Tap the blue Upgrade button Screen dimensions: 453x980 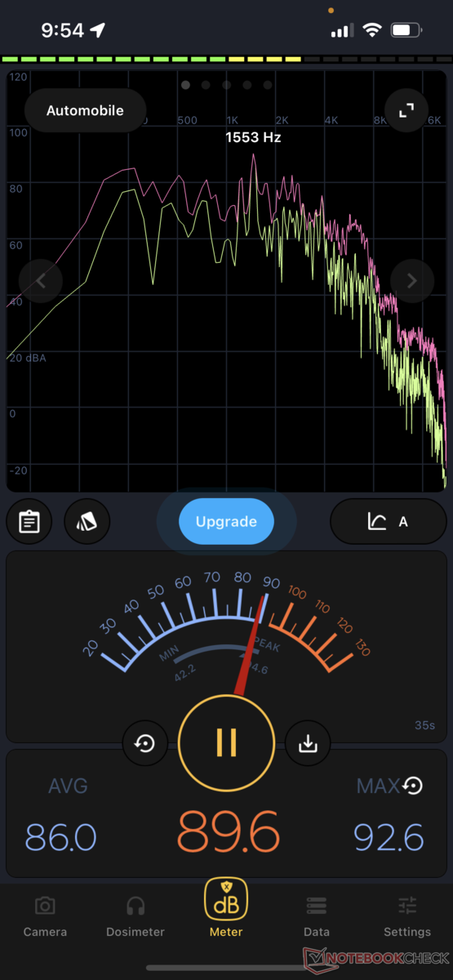(226, 521)
